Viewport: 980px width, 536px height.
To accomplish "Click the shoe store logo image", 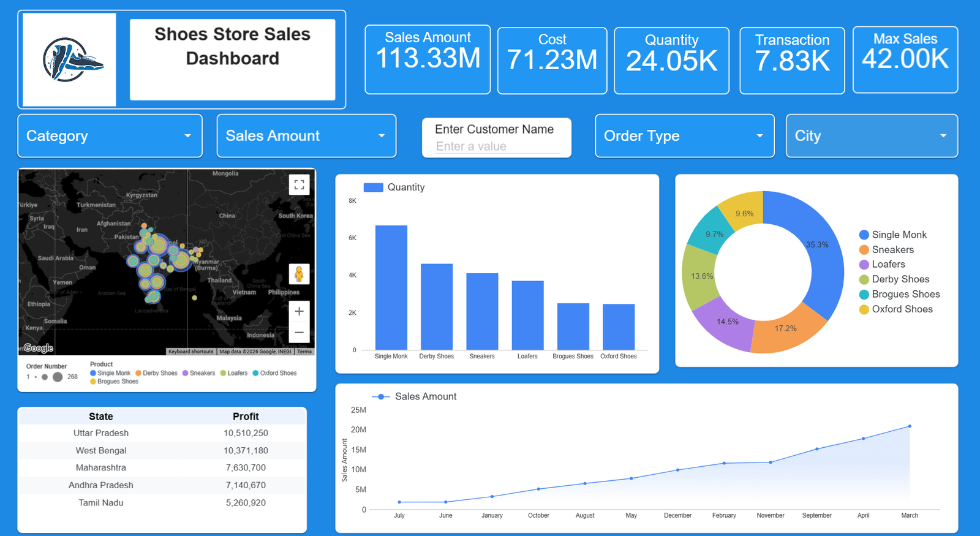I will point(69,59).
